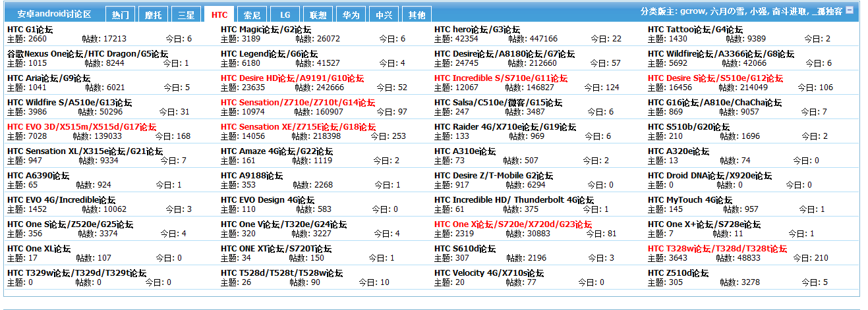Image resolution: width=868 pixels, height=310 pixels.
Task: Open moderator 六月の雪 profile
Action: [727, 11]
